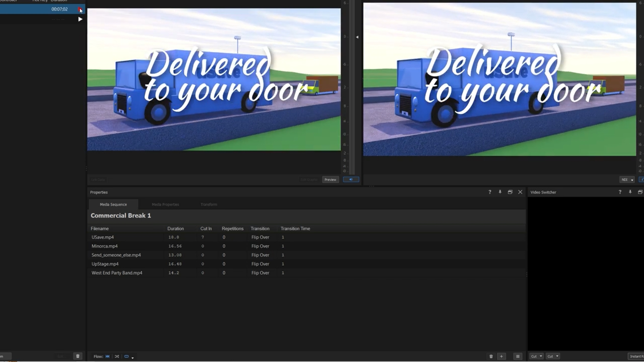Pin the Properties panel
Screen dimensions: 644x362
coord(500,192)
